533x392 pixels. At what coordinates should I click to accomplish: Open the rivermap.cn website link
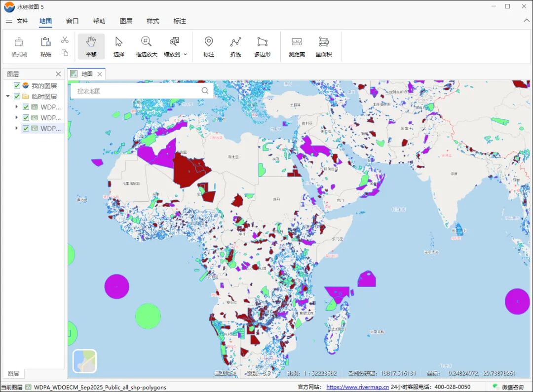click(x=357, y=388)
